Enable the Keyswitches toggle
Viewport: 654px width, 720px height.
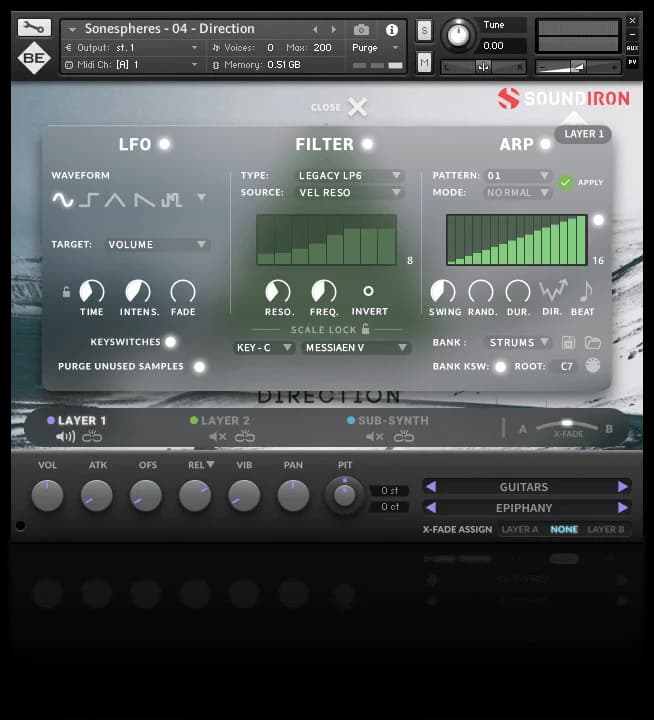(170, 342)
